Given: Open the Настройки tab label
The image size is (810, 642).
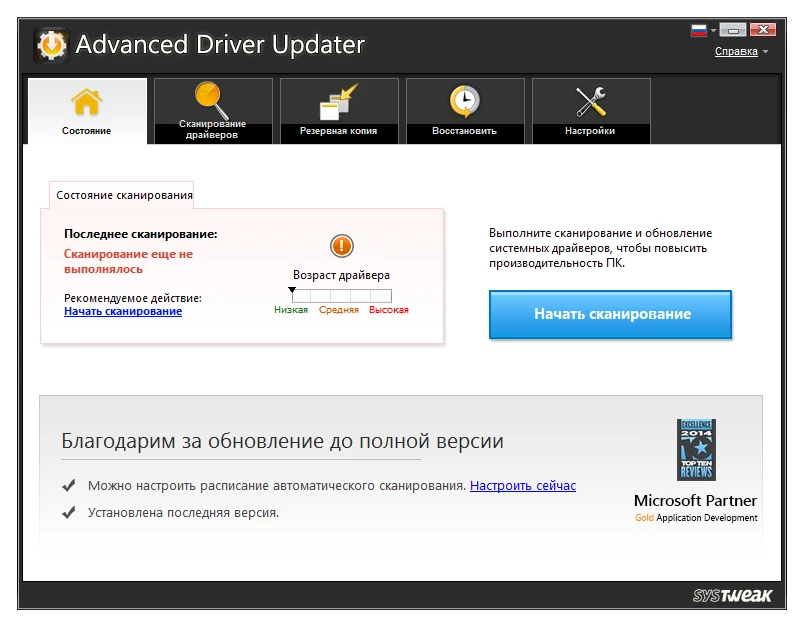Looking at the screenshot, I should [x=590, y=131].
